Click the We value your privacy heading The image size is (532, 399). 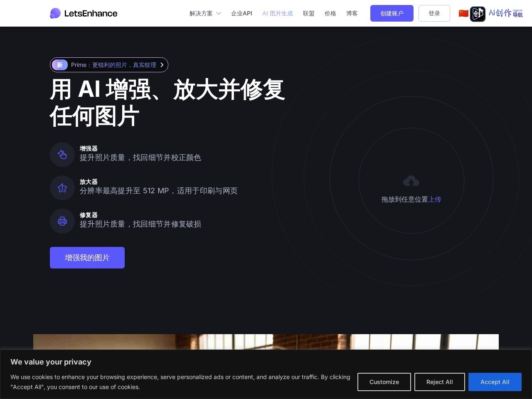(x=51, y=362)
